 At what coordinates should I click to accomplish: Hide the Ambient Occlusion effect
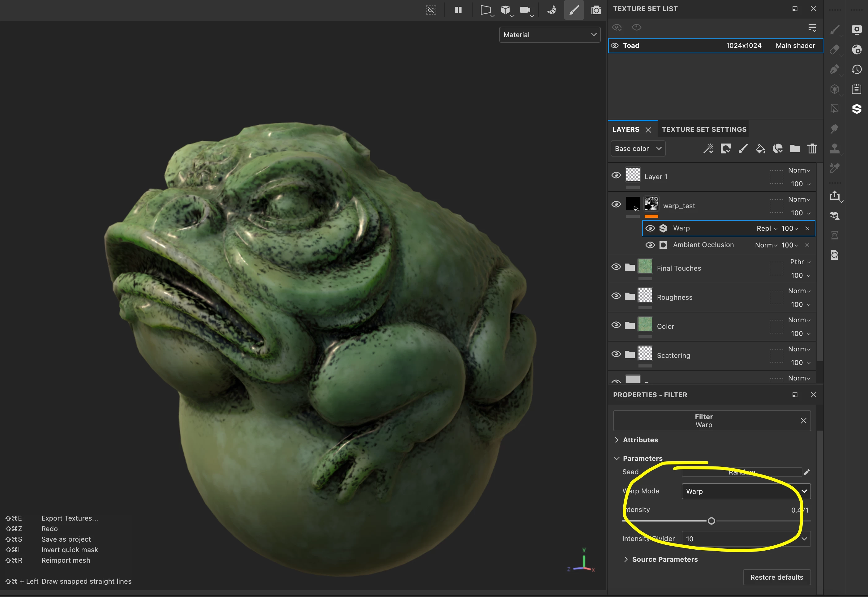tap(650, 245)
